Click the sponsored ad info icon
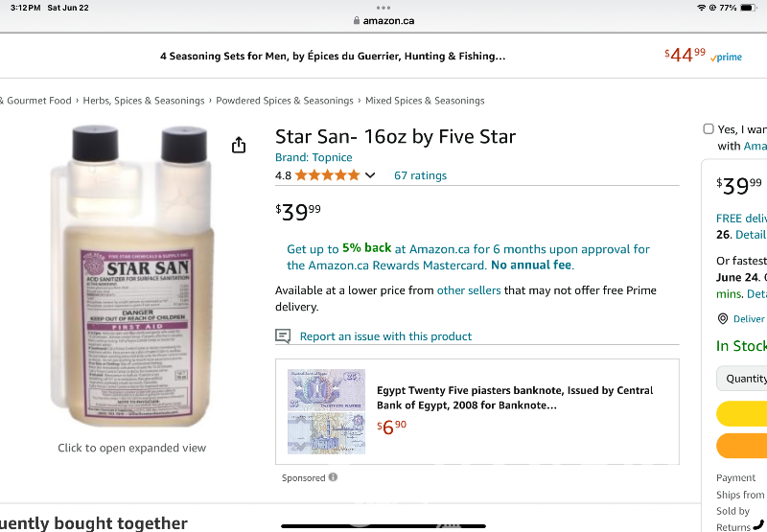The width and height of the screenshot is (767, 532). click(x=333, y=477)
